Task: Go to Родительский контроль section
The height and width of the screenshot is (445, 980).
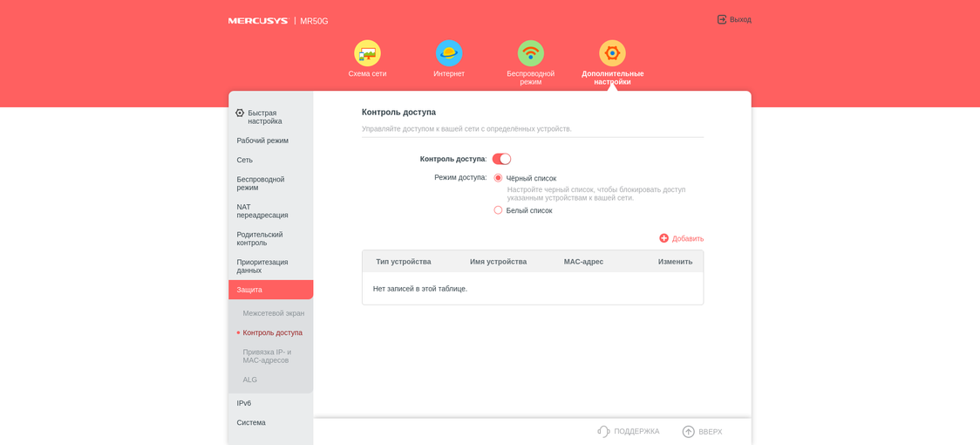Action: [260, 238]
